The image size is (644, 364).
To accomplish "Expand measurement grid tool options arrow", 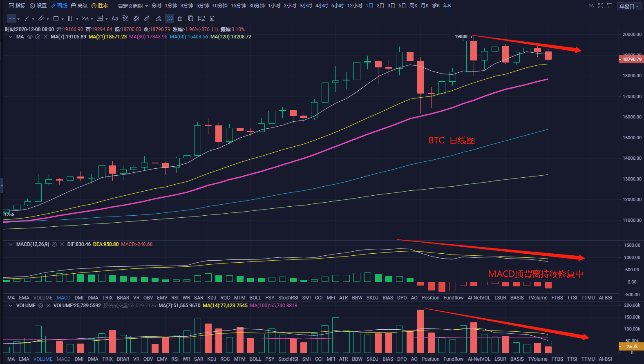I will tap(107, 19).
